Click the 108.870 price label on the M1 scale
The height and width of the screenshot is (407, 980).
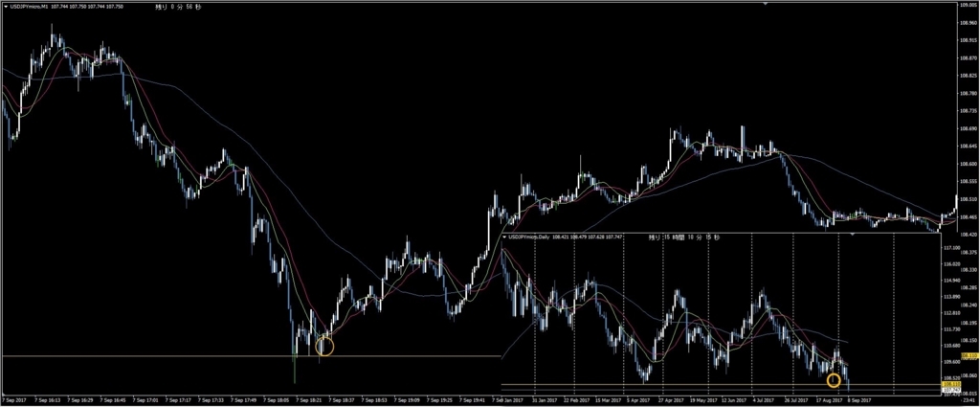click(x=969, y=57)
